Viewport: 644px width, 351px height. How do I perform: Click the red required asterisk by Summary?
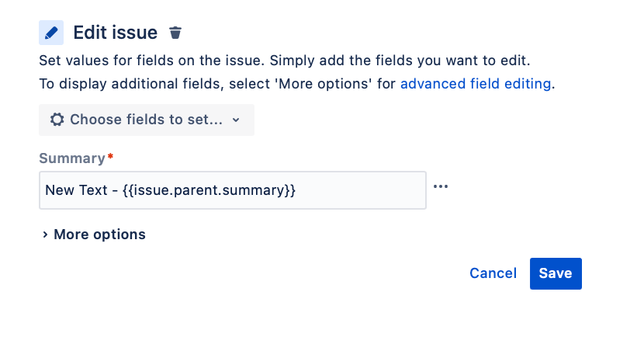[x=110, y=156]
